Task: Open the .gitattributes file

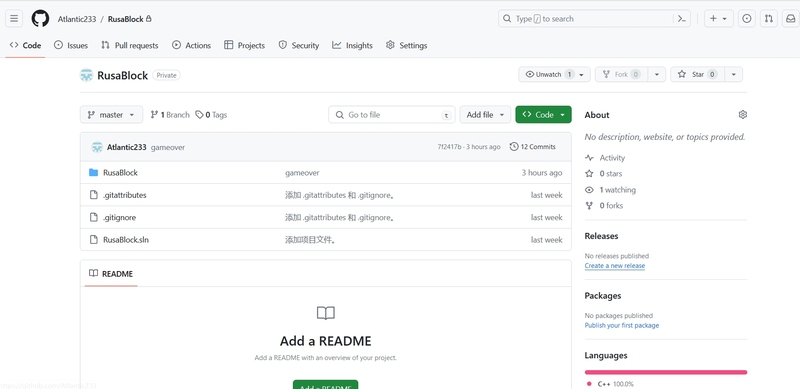Action: (124, 195)
